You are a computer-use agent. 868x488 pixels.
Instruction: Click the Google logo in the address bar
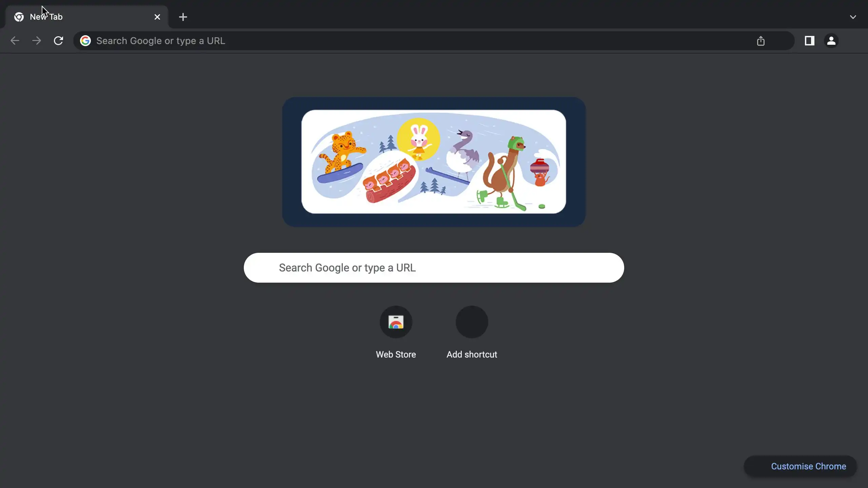click(x=85, y=41)
